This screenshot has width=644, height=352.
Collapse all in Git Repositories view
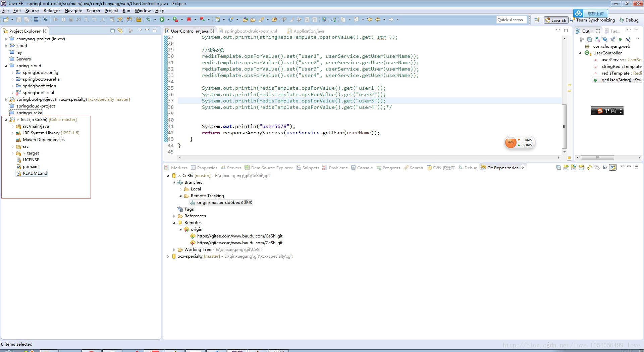click(x=558, y=168)
